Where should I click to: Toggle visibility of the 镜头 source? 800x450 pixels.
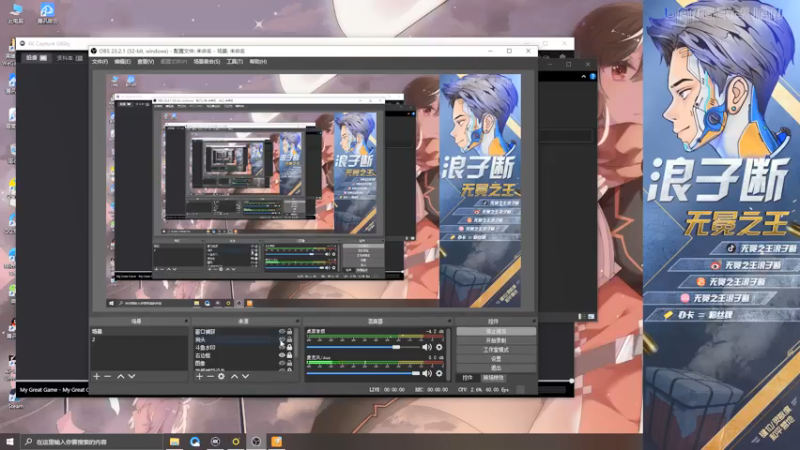pyautogui.click(x=282, y=339)
